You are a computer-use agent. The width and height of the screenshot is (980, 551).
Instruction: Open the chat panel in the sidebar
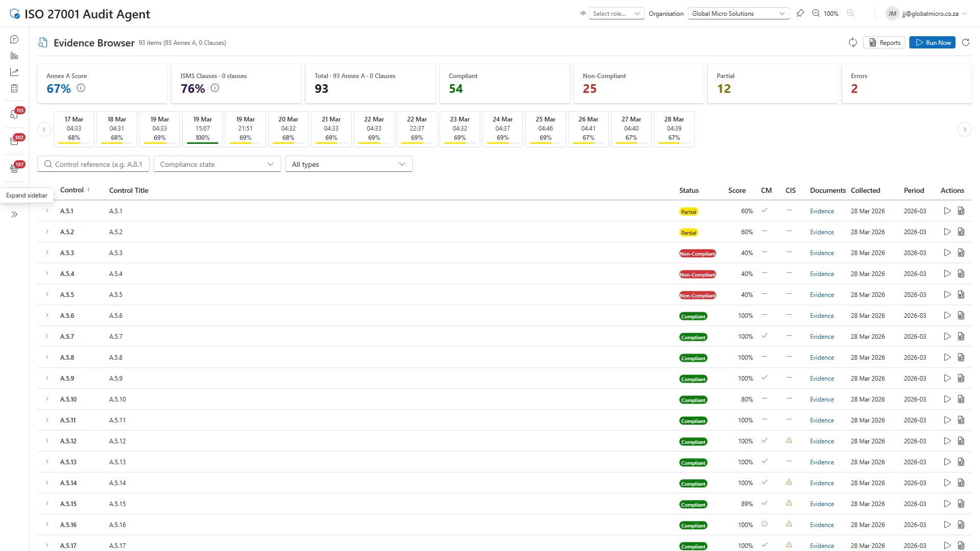pos(14,39)
